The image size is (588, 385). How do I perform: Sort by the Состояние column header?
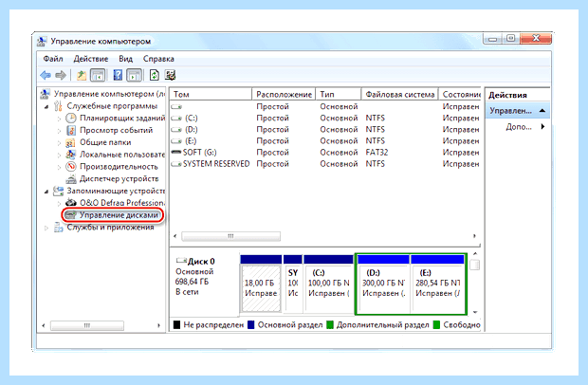(460, 95)
